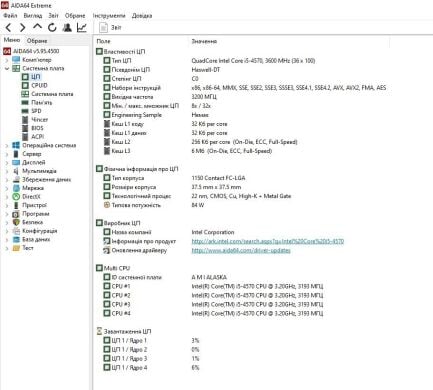This screenshot has height=390, width=433.
Task: Expand the Операційна система tree node
Action: point(7,145)
